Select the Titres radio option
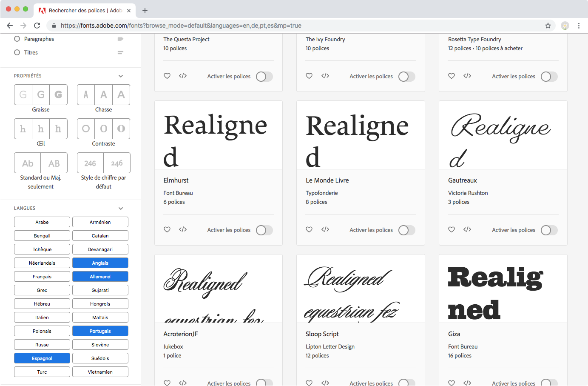 click(17, 52)
